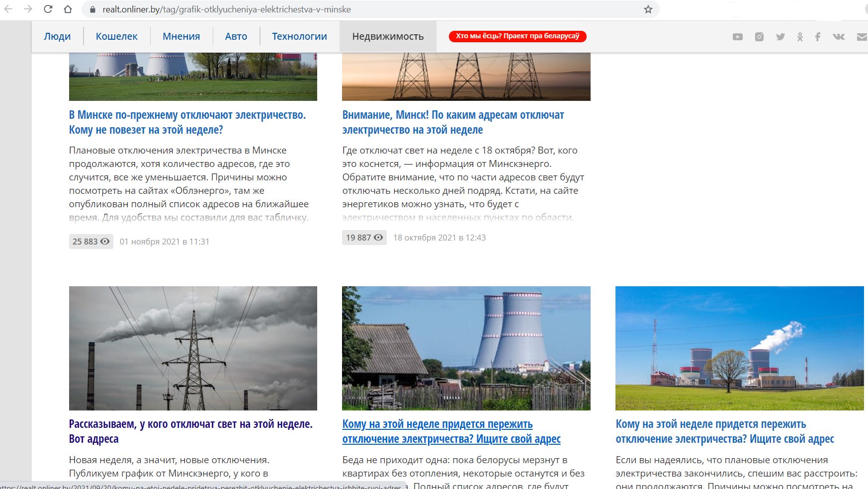View site security lock info
868x489 pixels.
click(x=92, y=9)
